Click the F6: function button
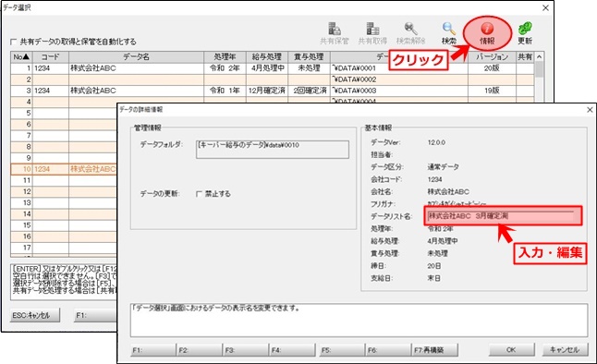The image size is (597, 364). click(388, 350)
